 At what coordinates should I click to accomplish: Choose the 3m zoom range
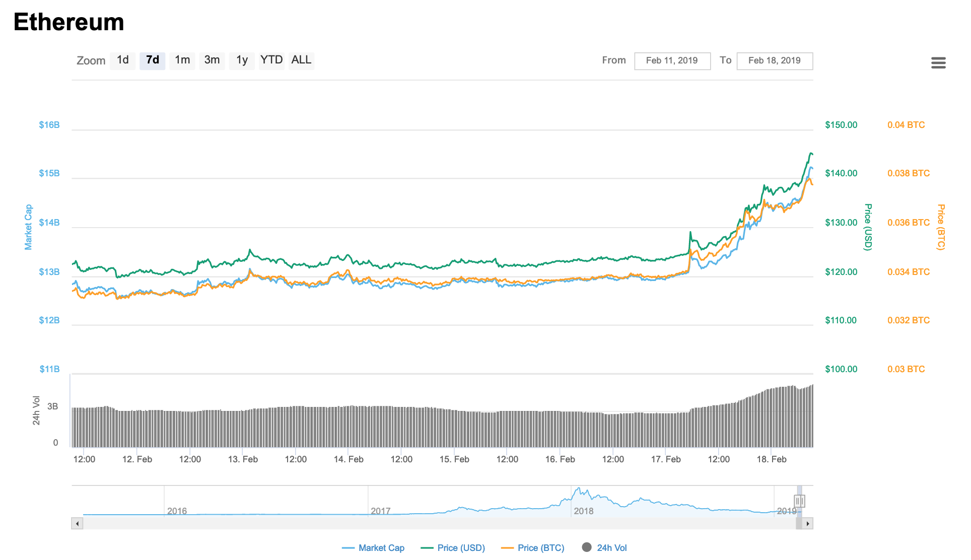click(x=212, y=60)
